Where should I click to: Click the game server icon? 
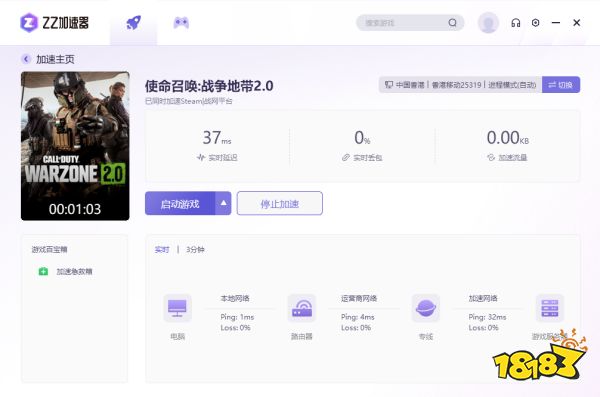[x=549, y=308]
